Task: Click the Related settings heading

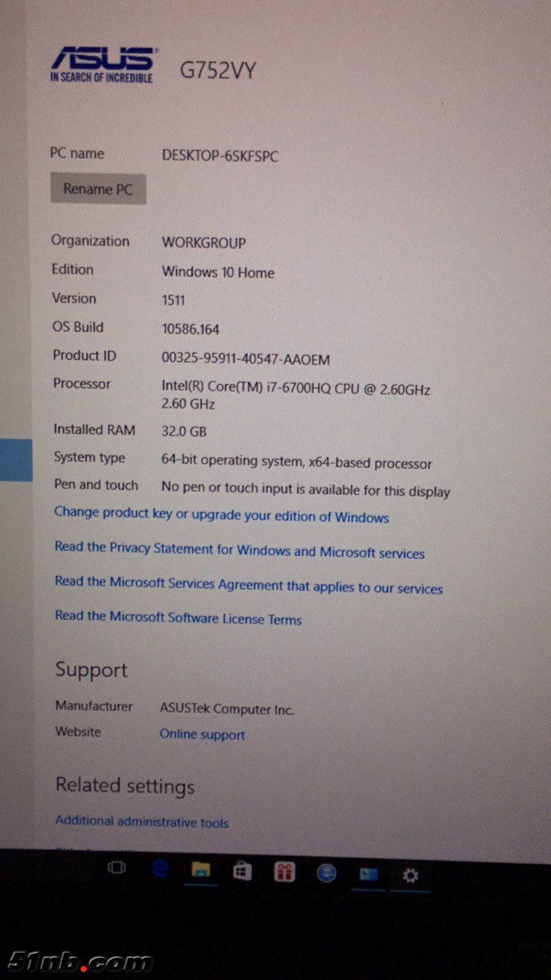Action: coord(125,786)
